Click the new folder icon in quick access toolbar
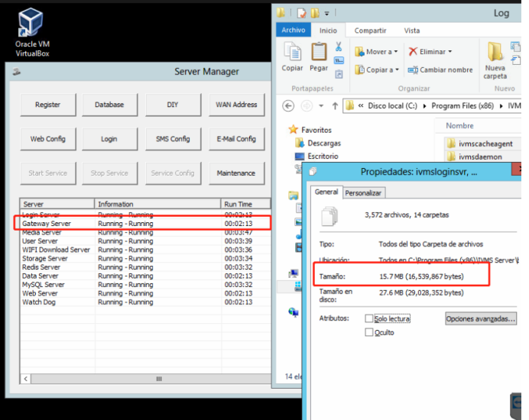Image resolution: width=529 pixels, height=420 pixels. (x=315, y=13)
